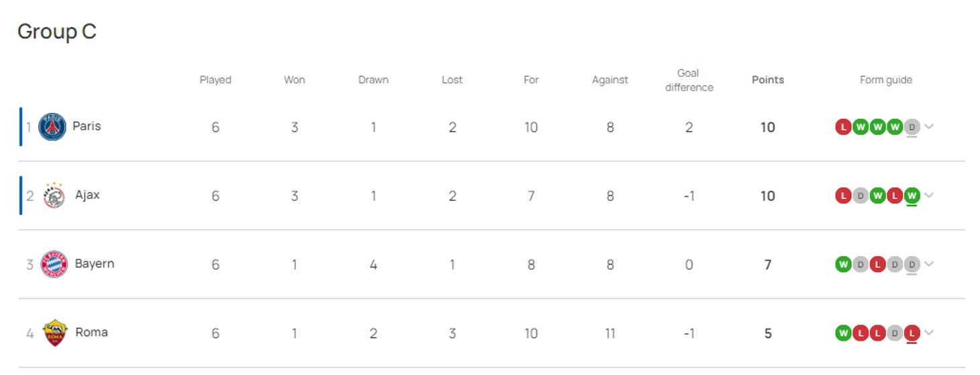Click the Points column header
The width and height of the screenshot is (980, 375).
click(x=768, y=79)
